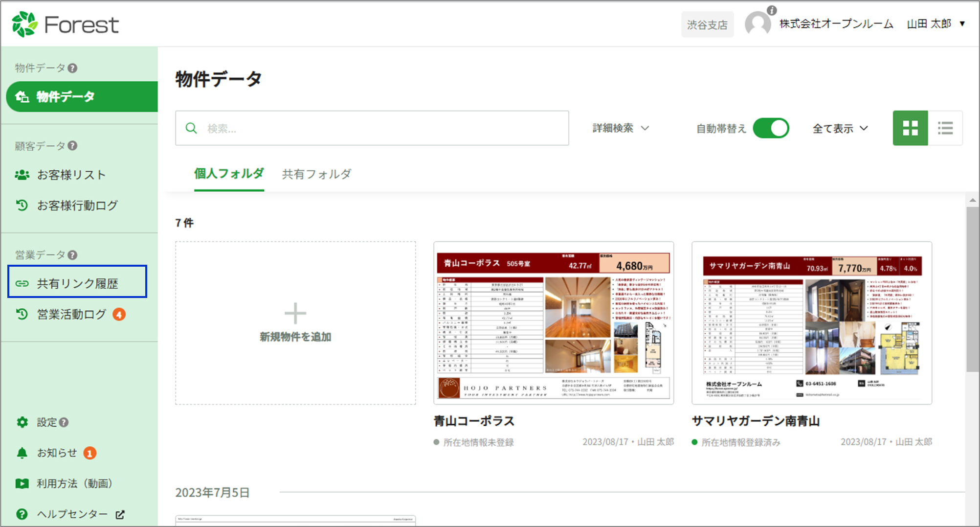The image size is (980, 527).
Task: Open the 全て表示 filter dropdown
Action: (x=840, y=128)
